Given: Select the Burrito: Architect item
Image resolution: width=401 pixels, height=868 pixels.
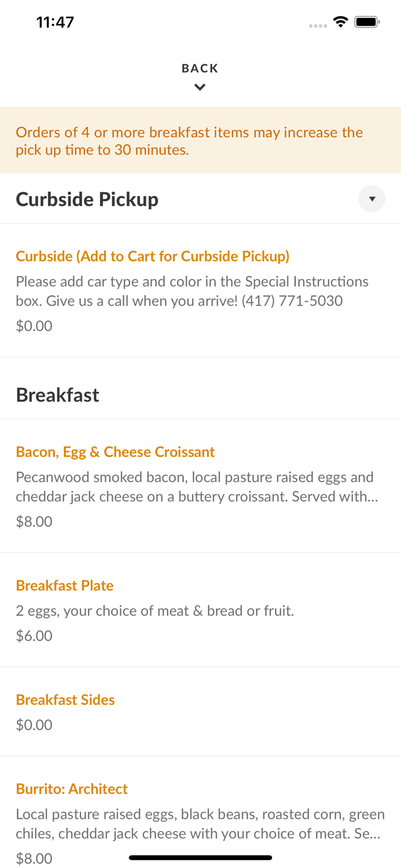Looking at the screenshot, I should click(x=72, y=789).
